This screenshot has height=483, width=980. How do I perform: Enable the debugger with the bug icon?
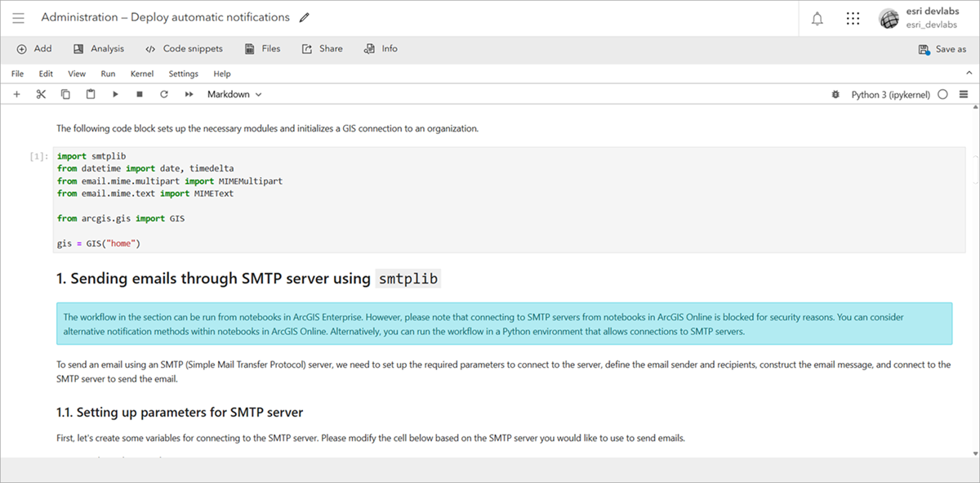point(835,94)
